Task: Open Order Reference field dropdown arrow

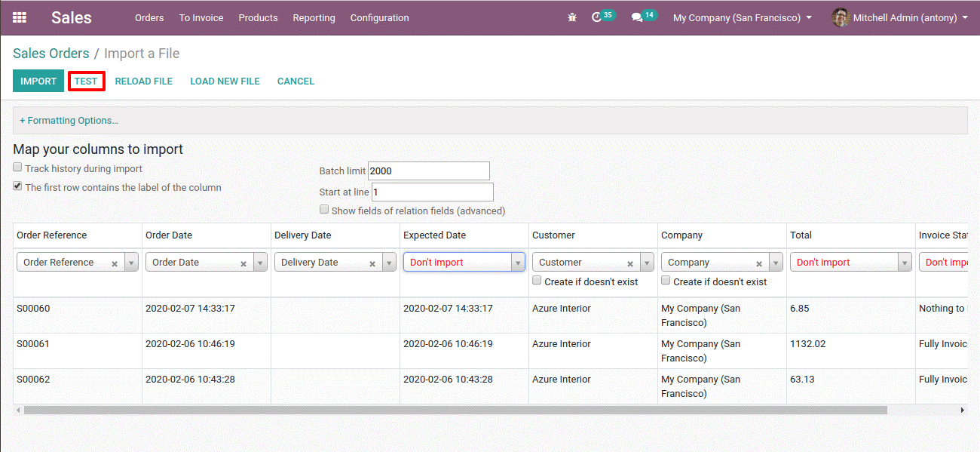Action: pyautogui.click(x=132, y=263)
